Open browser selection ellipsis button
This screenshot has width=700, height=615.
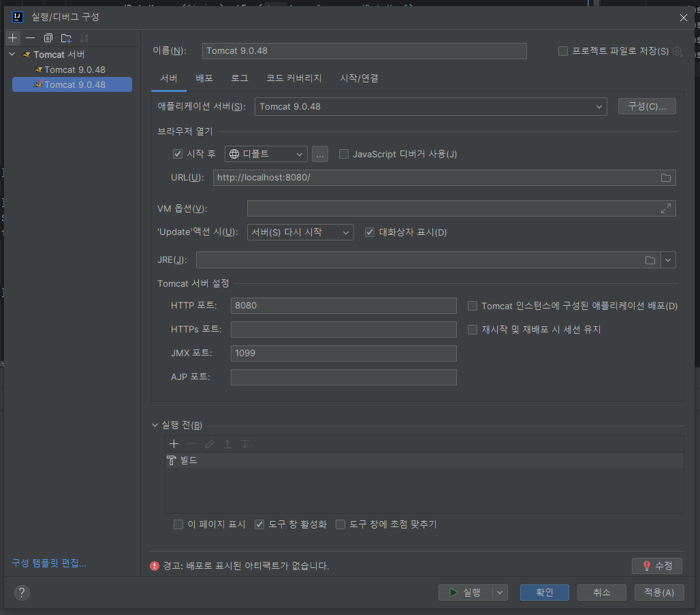pos(319,154)
